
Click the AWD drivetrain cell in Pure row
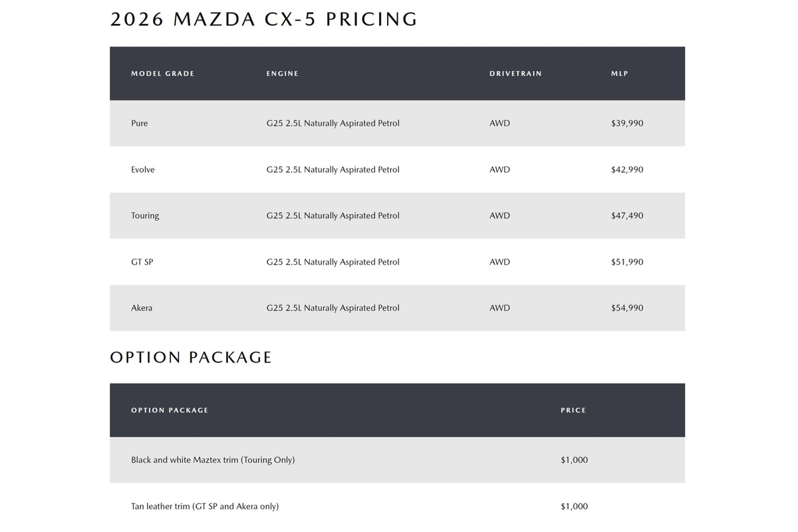click(499, 124)
